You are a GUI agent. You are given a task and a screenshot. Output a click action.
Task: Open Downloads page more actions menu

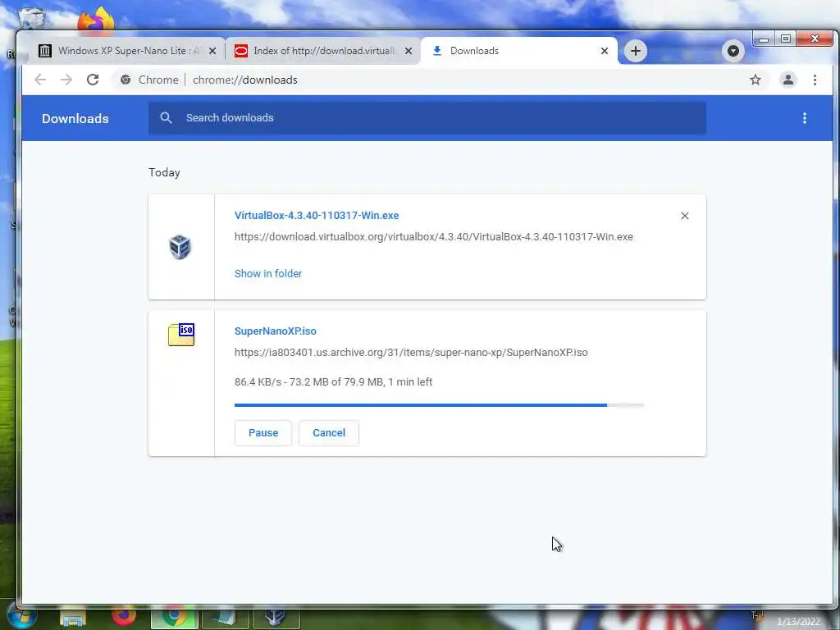(804, 118)
